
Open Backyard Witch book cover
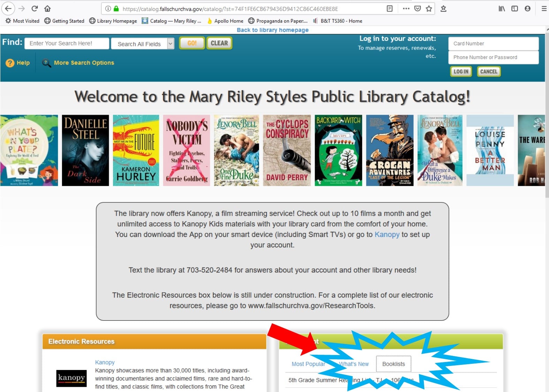click(338, 150)
